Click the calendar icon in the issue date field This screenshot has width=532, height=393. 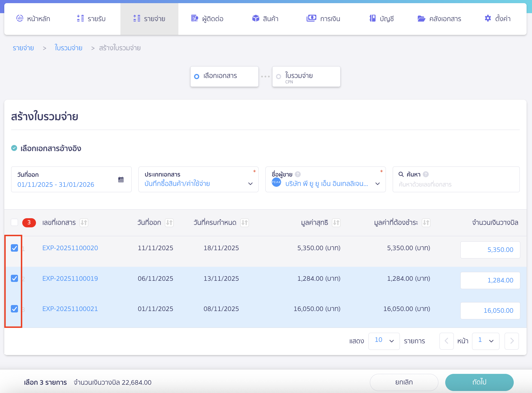coord(121,180)
